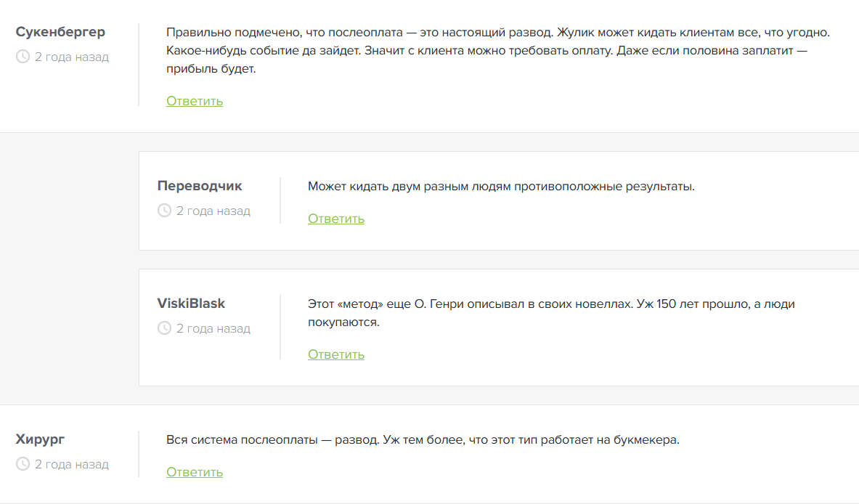Screen dimensions: 859x504
Task: Open the Хирург author name
Action: (40, 439)
